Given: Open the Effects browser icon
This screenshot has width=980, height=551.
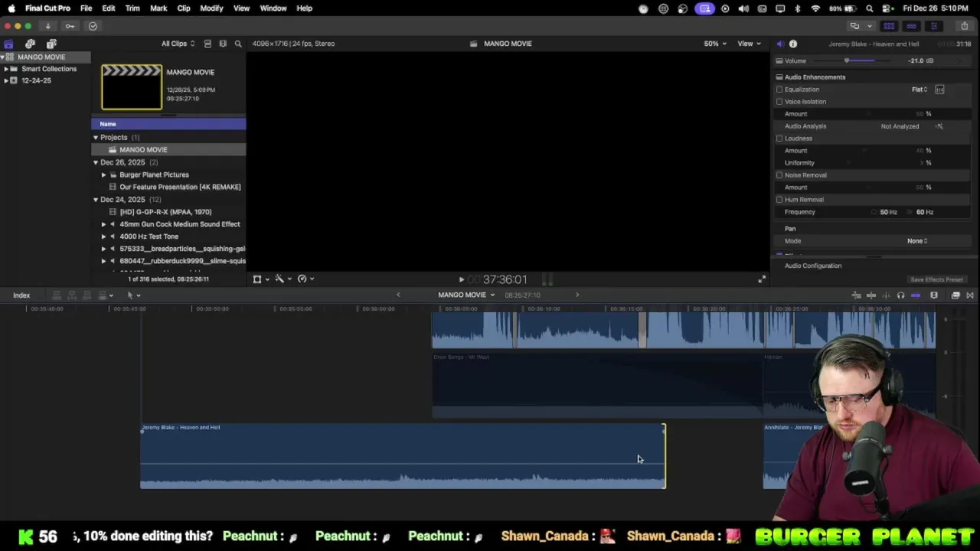Looking at the screenshot, I should 955,295.
